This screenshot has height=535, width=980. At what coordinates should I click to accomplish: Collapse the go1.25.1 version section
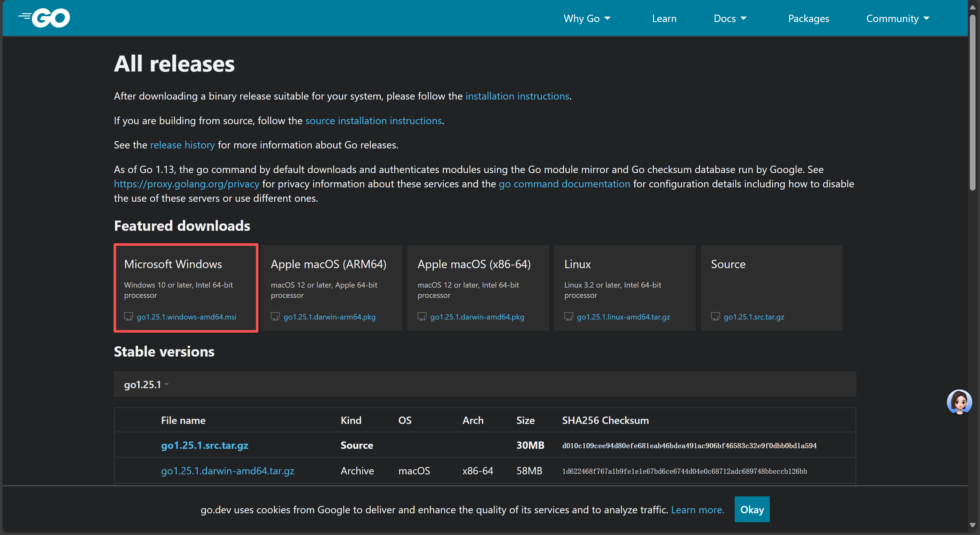coord(146,385)
